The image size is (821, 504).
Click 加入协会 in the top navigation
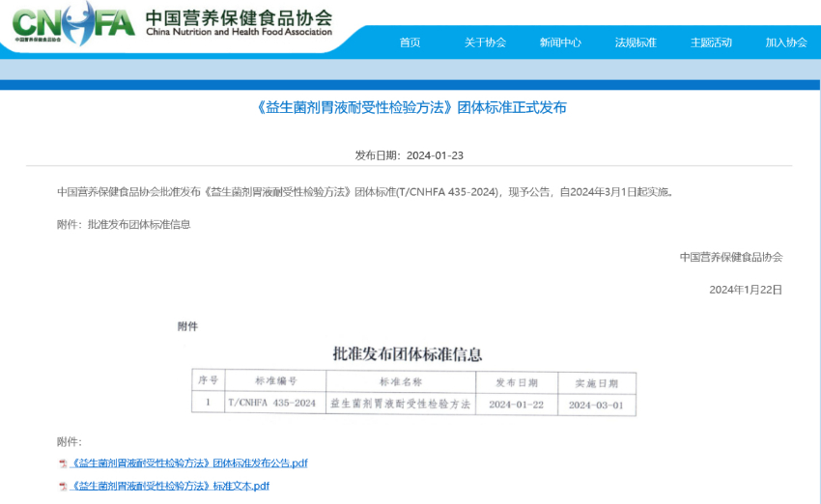[x=786, y=42]
